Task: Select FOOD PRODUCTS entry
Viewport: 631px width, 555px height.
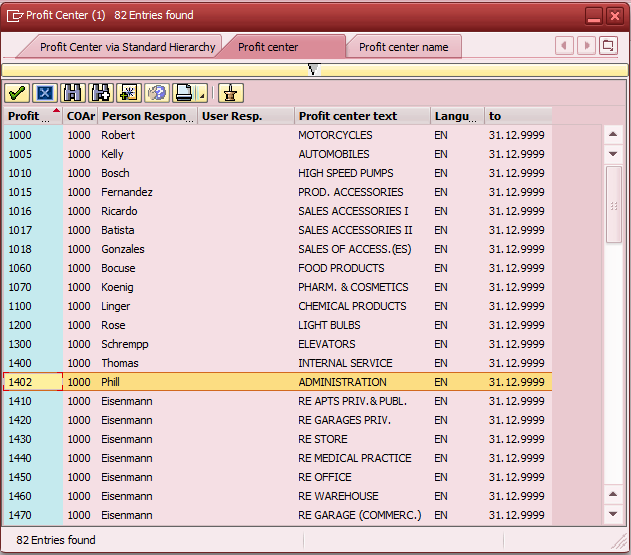Action: tap(341, 268)
